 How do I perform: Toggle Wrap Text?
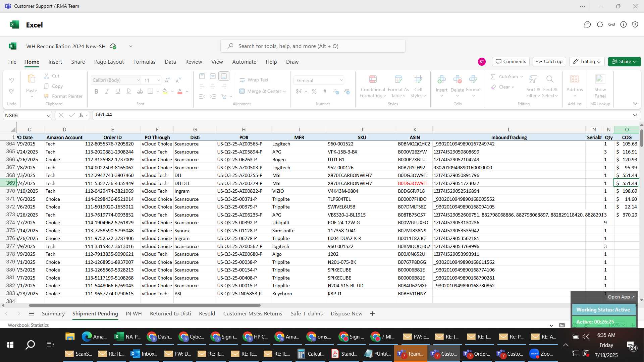[x=254, y=80]
